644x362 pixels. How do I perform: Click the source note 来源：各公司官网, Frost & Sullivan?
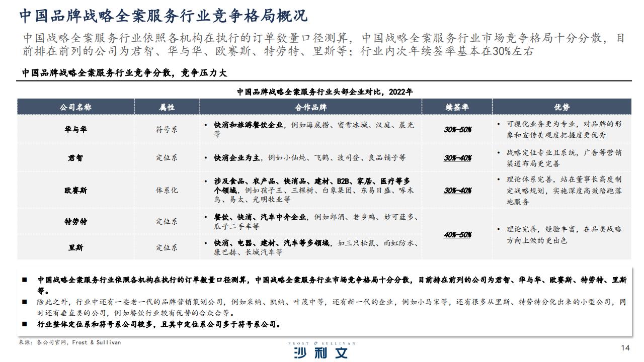click(x=69, y=342)
